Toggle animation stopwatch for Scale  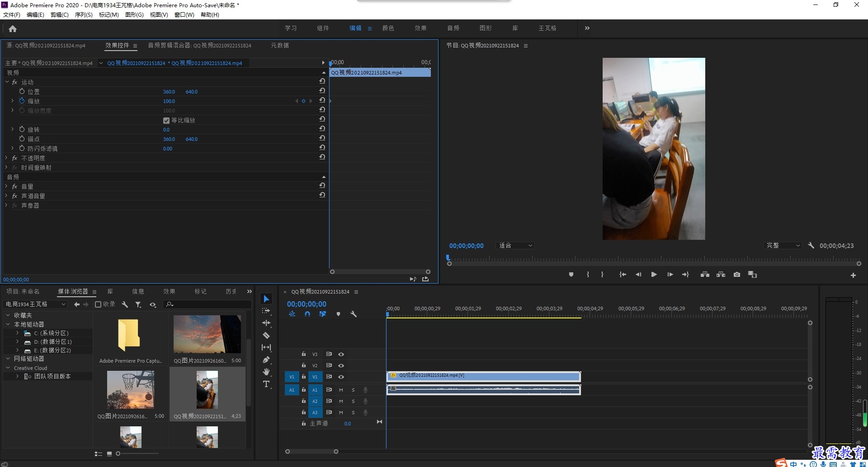click(x=22, y=101)
